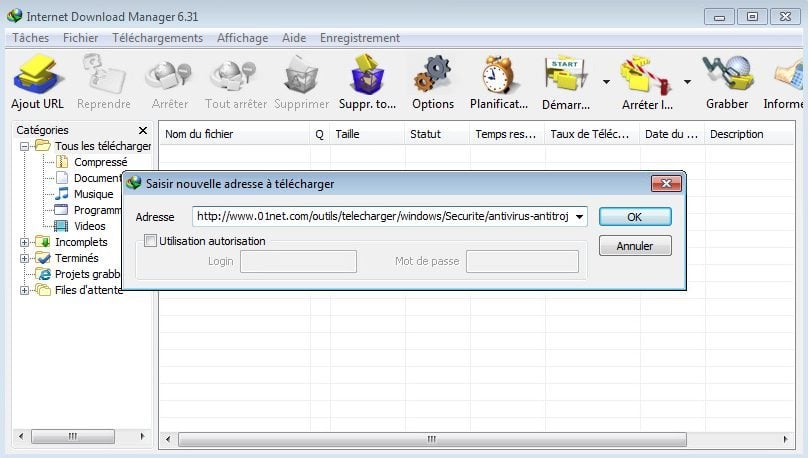Click the Planificateur alarm clock icon
Image resolution: width=808 pixels, height=458 pixels.
(497, 75)
